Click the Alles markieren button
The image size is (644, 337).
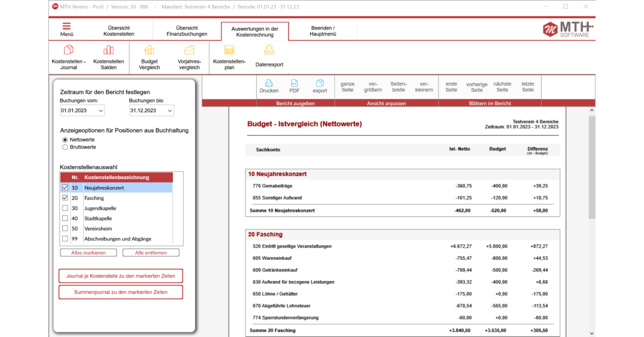88,253
